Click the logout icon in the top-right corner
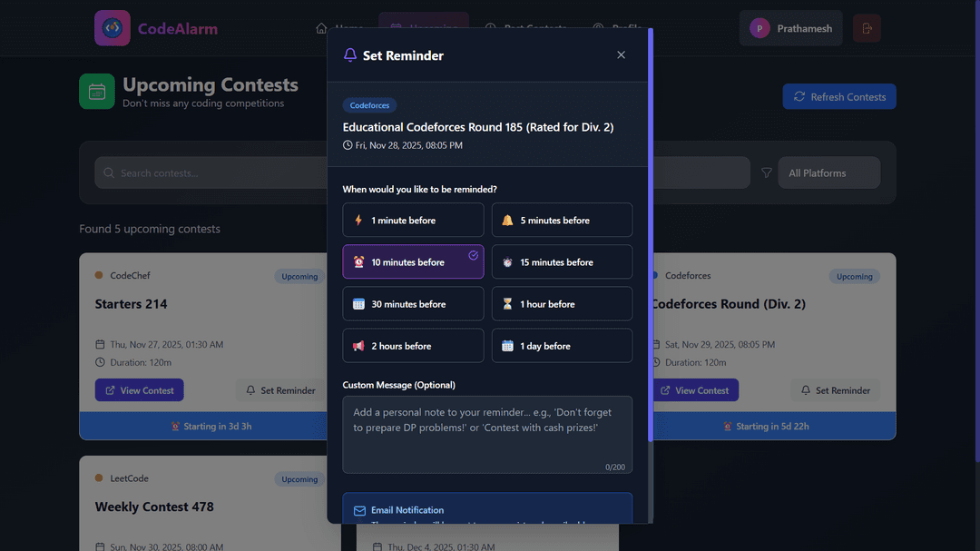 pos(866,28)
